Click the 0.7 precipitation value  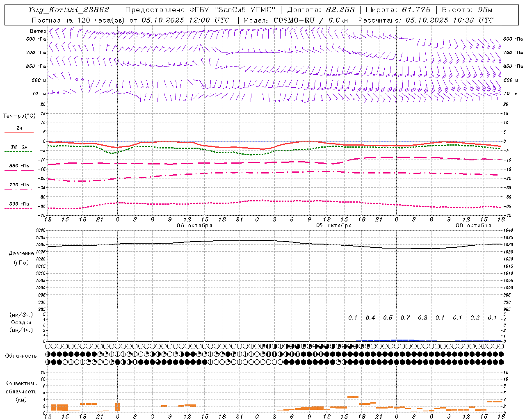coord(405,318)
